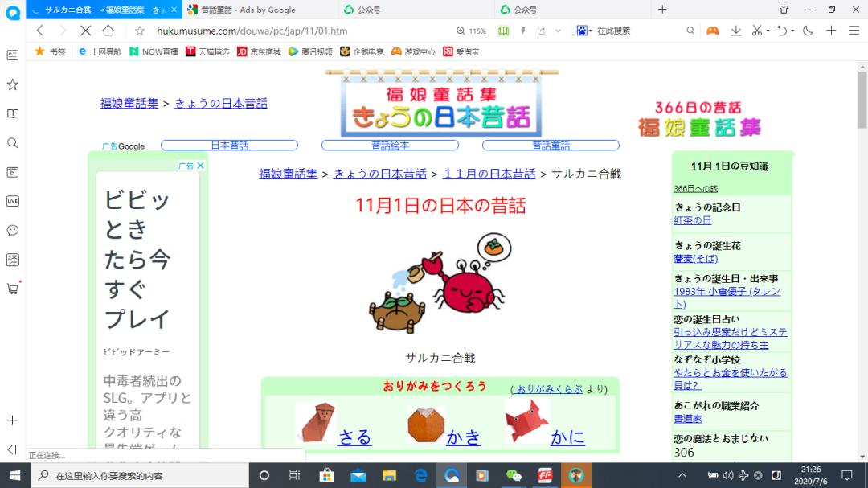Capture a screenshot with the scissors tool
This screenshot has height=488, width=868.
(758, 31)
